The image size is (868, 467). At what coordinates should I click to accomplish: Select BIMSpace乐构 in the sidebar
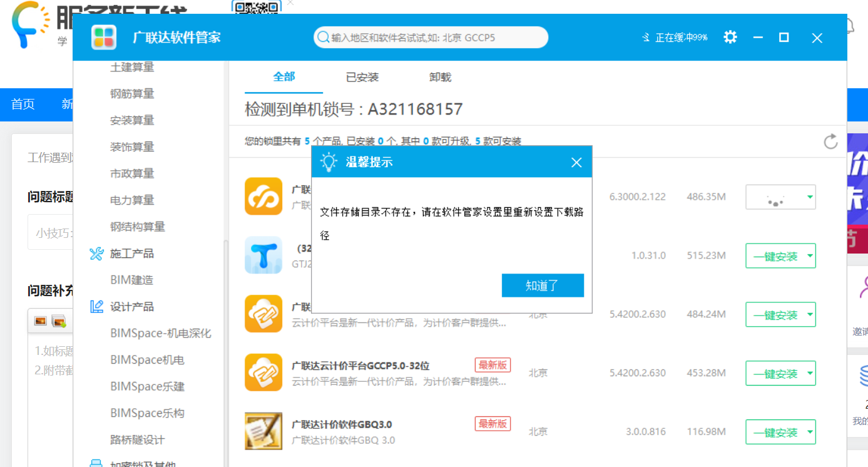point(148,413)
